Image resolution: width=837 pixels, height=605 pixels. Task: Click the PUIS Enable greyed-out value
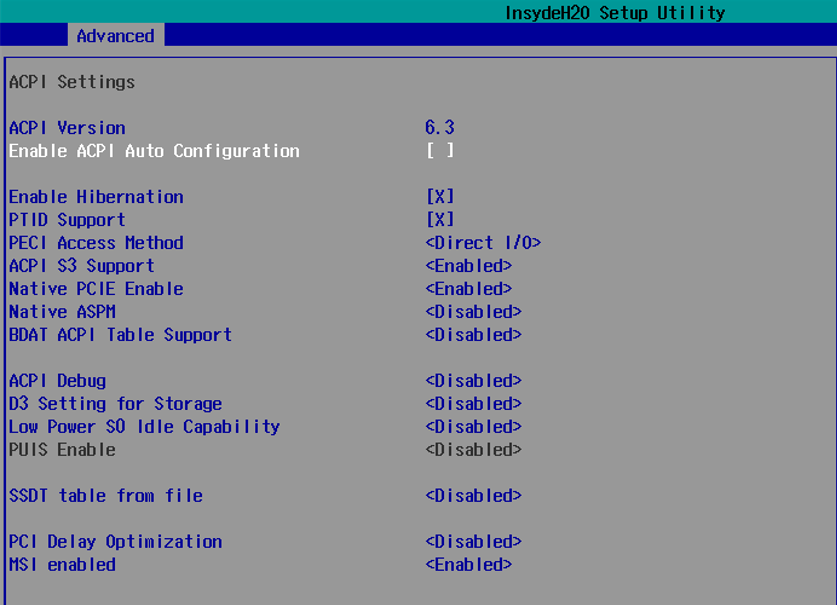(x=473, y=450)
